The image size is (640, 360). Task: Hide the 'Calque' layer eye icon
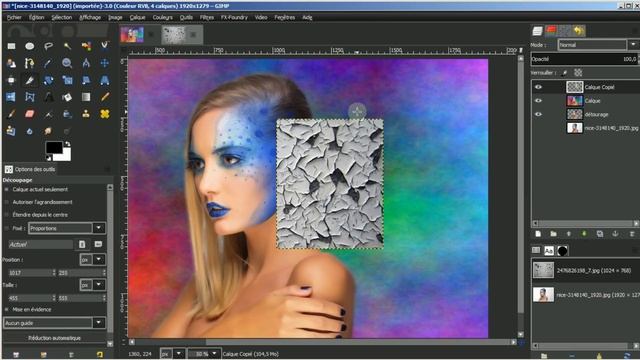(538, 100)
